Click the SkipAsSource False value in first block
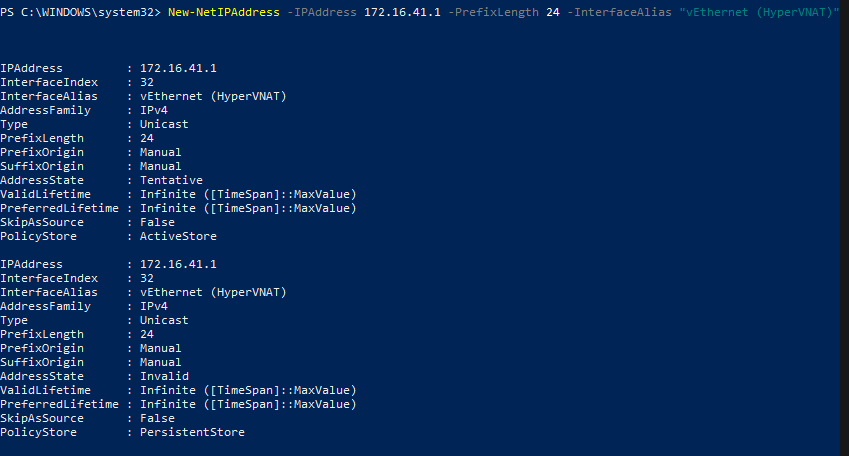This screenshot has height=456, width=849. tap(157, 222)
